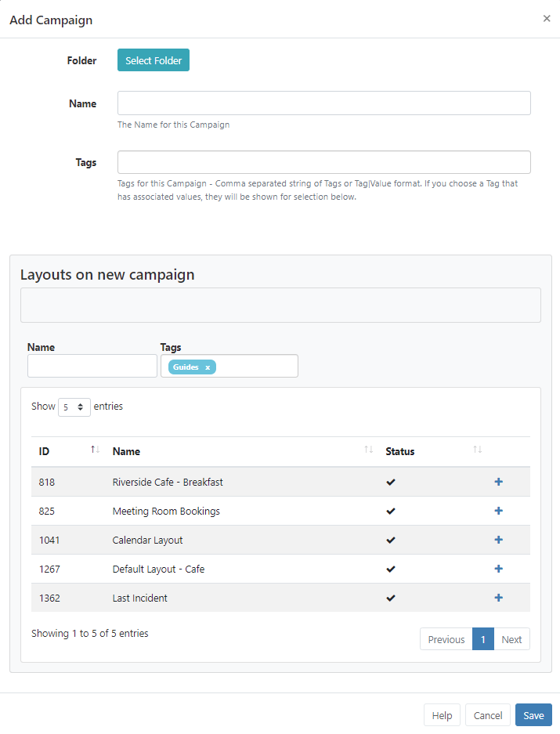
Task: Click the sort icon on the Status column
Action: click(477, 448)
